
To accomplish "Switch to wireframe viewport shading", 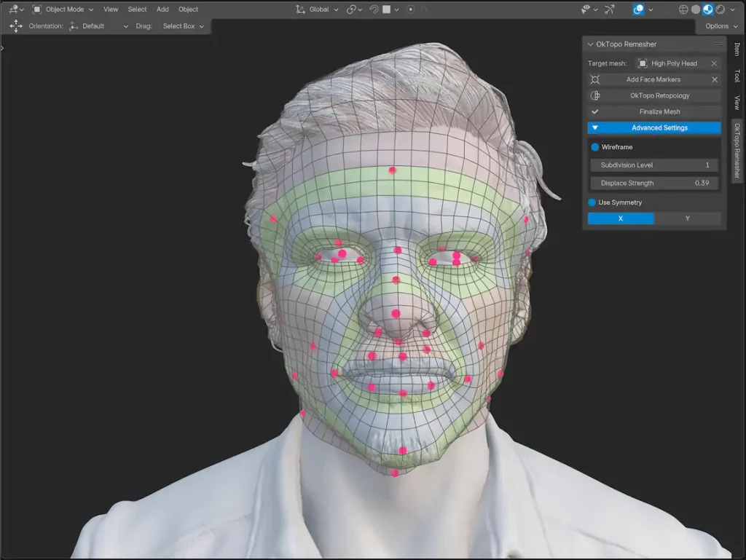I will (683, 9).
